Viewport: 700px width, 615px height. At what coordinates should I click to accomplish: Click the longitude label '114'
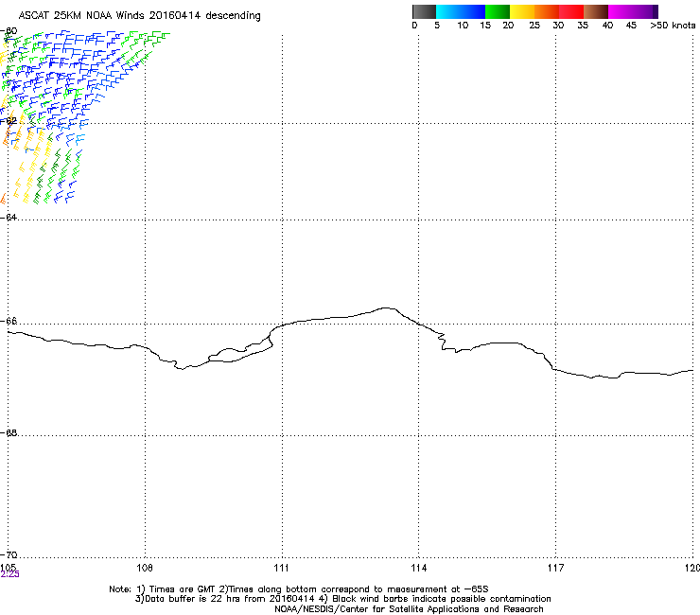click(x=419, y=568)
